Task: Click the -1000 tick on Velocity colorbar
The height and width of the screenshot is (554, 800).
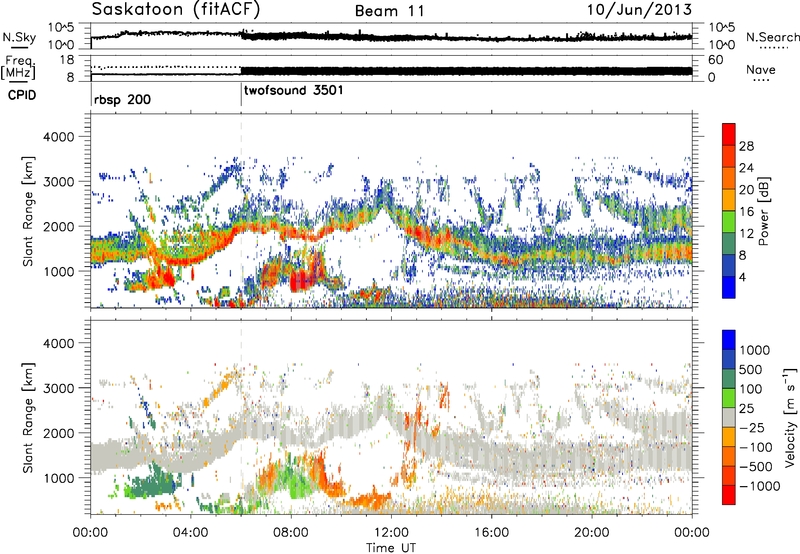Action: 760,486
